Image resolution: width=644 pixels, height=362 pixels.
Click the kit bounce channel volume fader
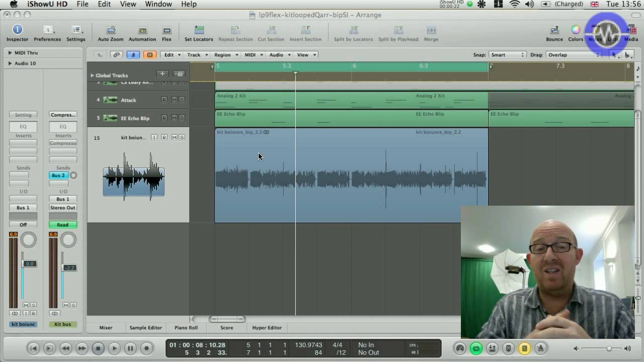[30, 263]
